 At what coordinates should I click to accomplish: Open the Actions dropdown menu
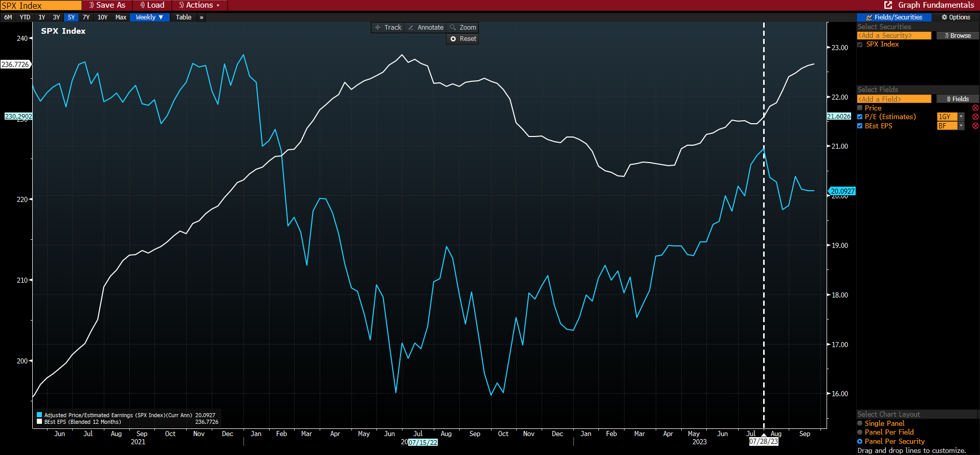click(199, 5)
